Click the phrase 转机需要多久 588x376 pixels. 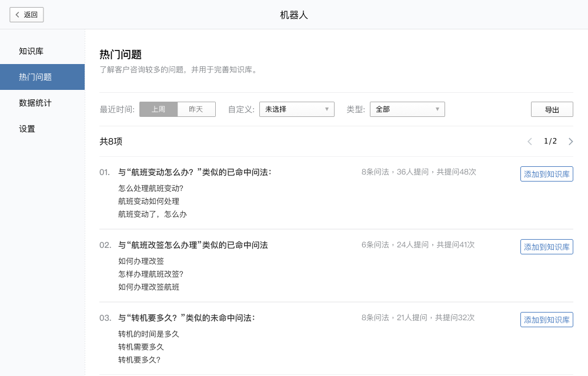141,347
